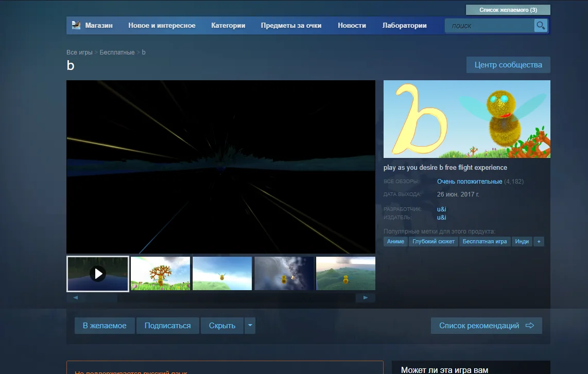Open Список рекомендаций button

click(x=487, y=325)
